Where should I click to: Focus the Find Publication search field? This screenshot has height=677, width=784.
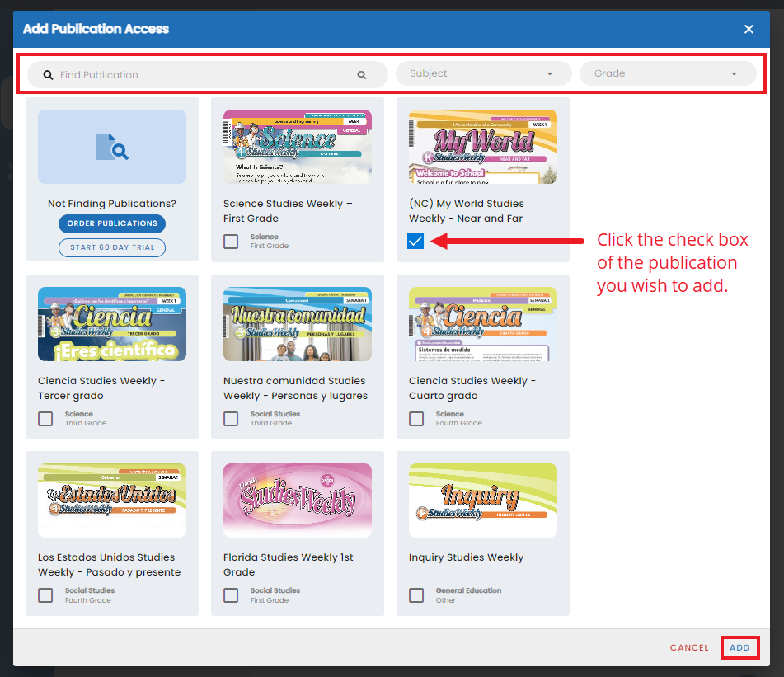208,75
